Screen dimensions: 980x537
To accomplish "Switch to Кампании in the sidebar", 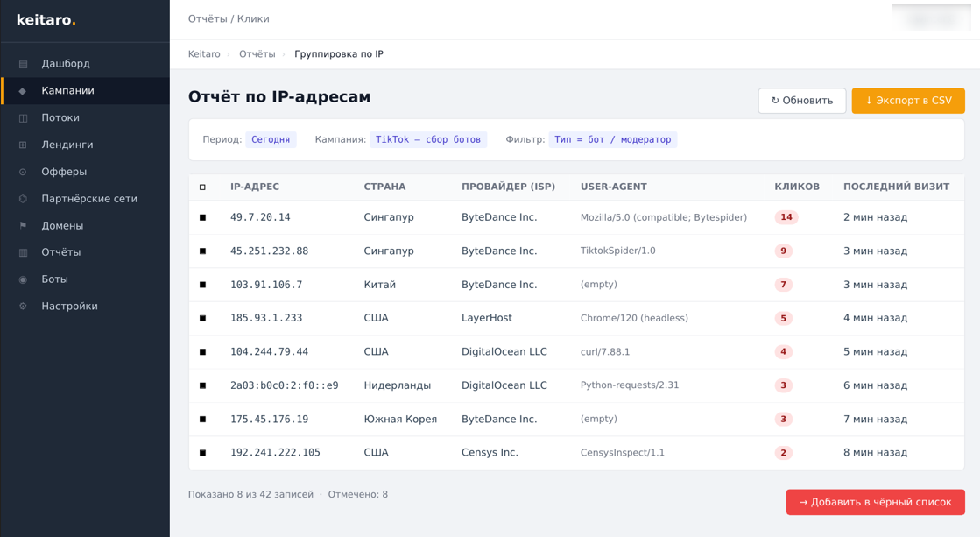I will pyautogui.click(x=61, y=89).
